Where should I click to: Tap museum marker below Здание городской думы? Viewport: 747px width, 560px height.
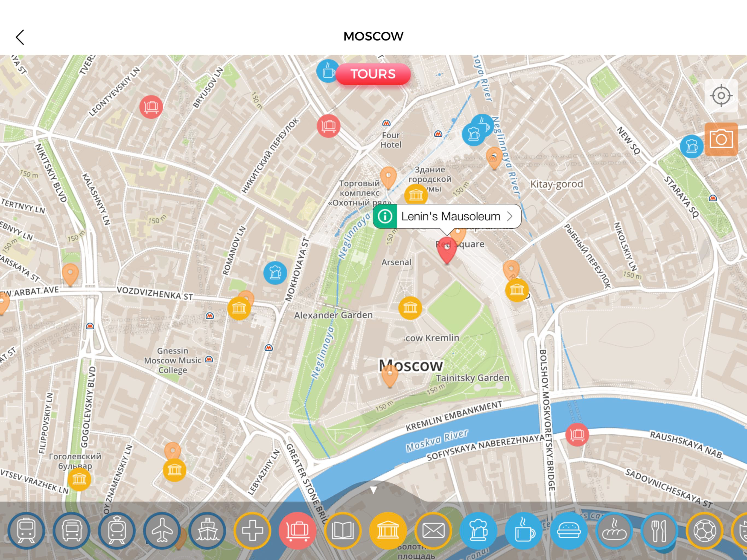(416, 194)
